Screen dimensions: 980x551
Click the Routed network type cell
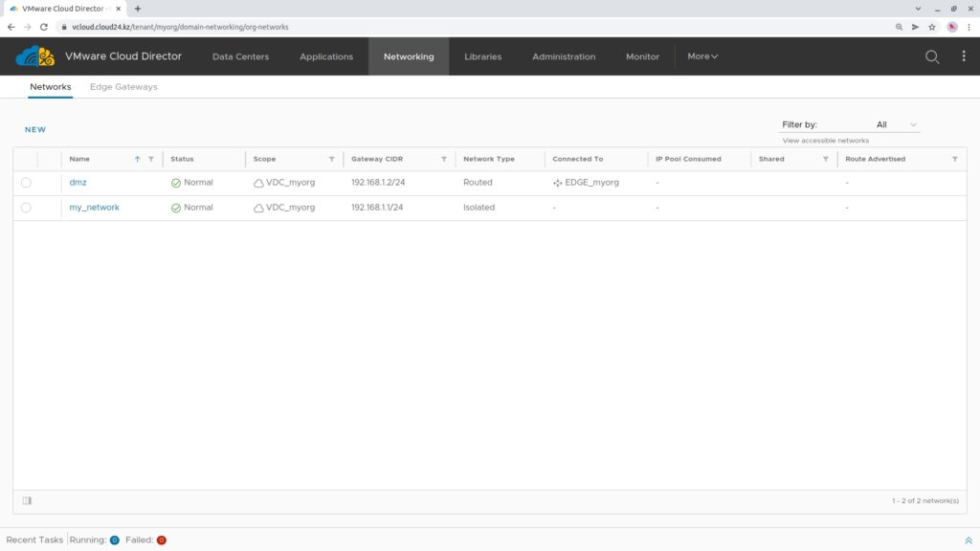click(478, 183)
